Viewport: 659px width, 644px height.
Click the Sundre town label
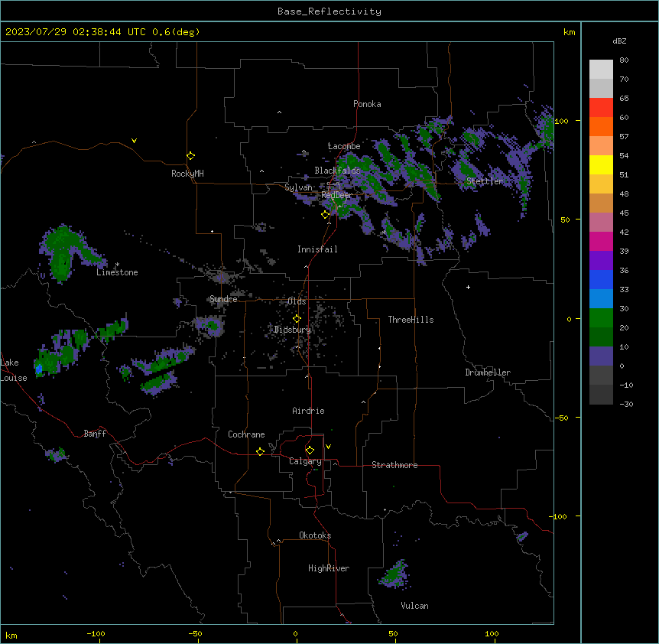pos(223,299)
